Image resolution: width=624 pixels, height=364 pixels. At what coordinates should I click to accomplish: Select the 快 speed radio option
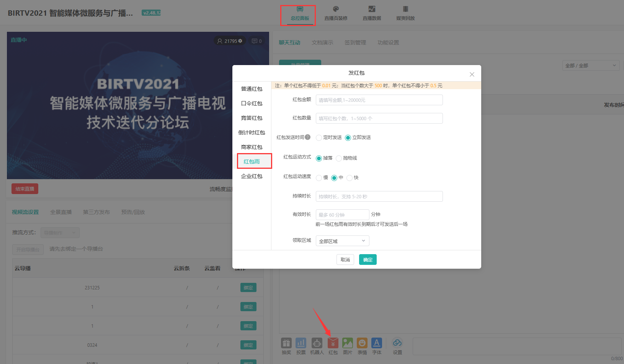click(350, 178)
